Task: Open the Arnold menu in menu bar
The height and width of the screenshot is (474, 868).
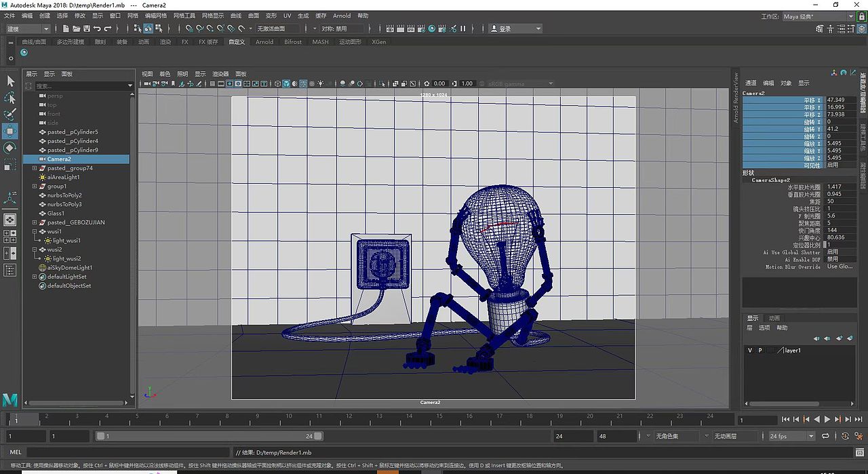Action: [x=342, y=15]
